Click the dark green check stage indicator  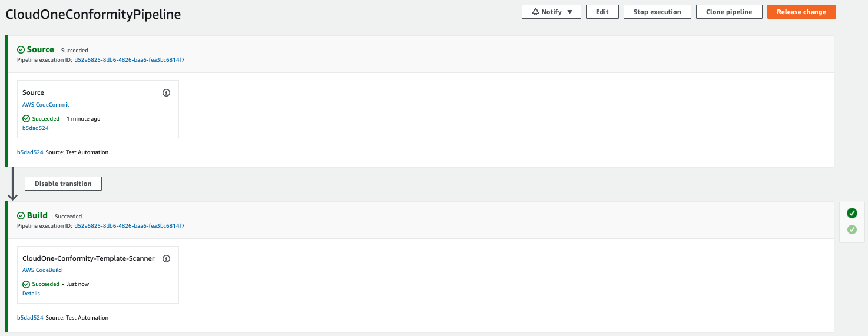pos(852,213)
